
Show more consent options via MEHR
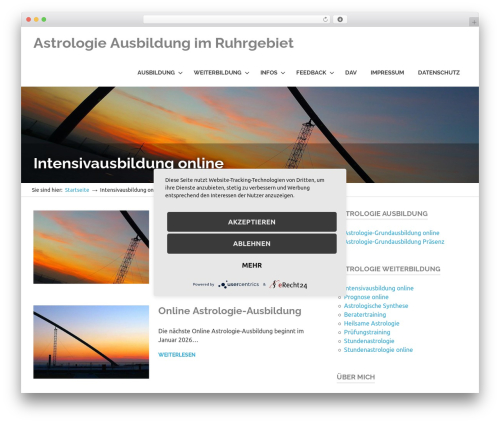pyautogui.click(x=252, y=265)
